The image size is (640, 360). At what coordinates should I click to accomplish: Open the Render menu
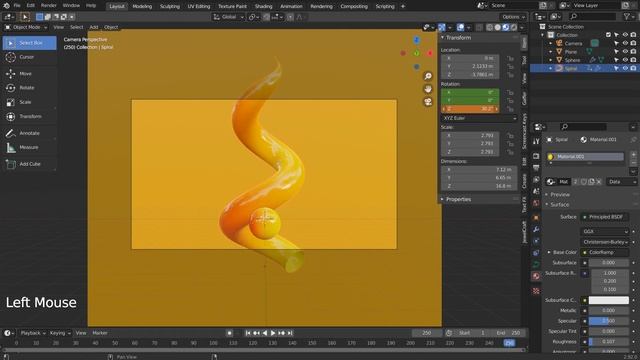pos(49,6)
